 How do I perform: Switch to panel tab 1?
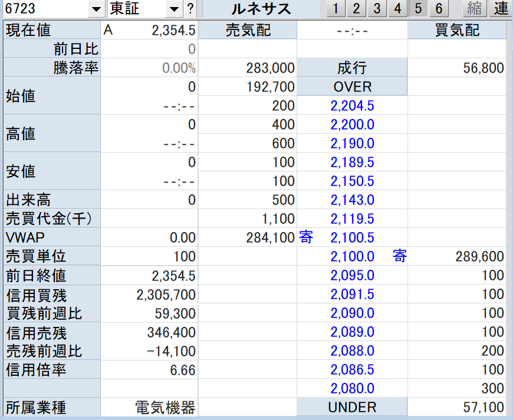(336, 9)
